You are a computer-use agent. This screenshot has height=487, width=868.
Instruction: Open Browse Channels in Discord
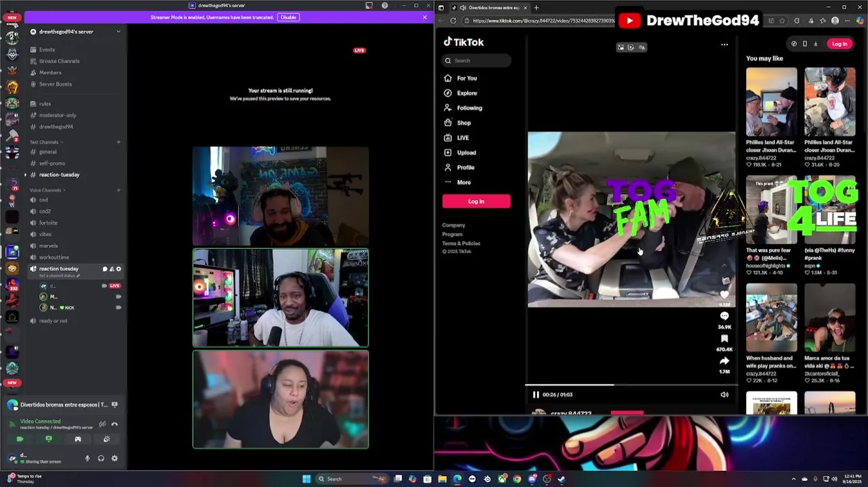[x=59, y=61]
